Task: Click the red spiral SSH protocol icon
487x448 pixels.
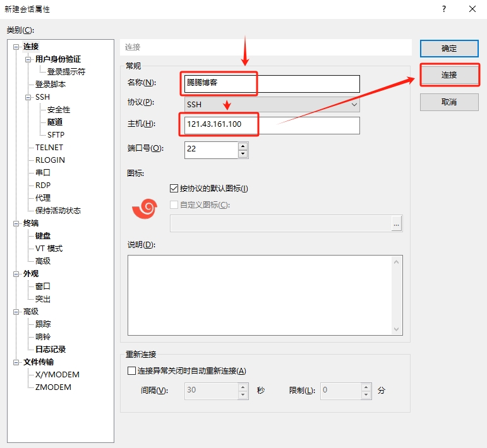Action: pos(144,209)
